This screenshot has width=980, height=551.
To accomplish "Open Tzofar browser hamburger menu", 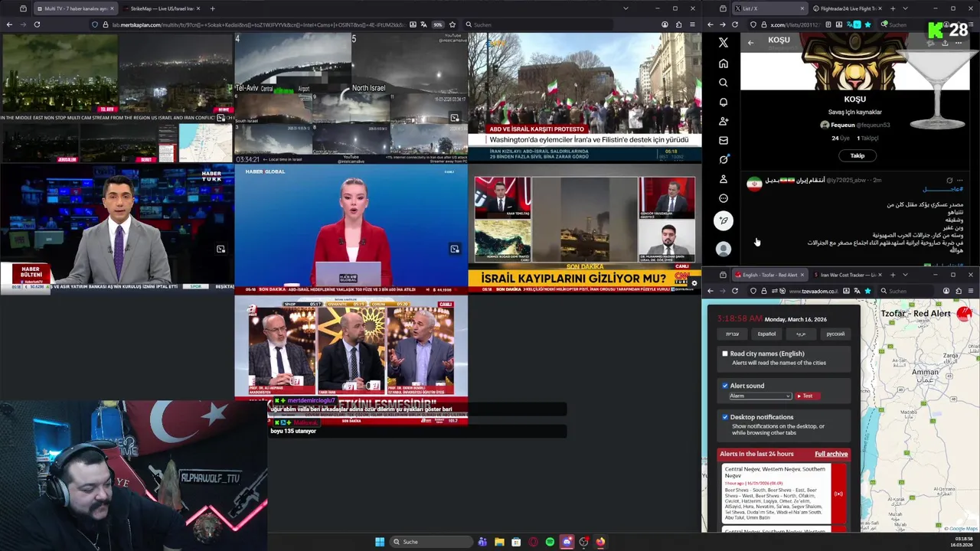I will pos(972,291).
